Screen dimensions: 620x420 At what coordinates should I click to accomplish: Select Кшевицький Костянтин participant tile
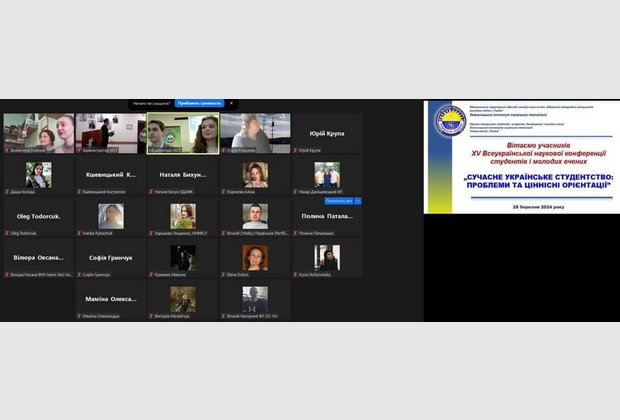[110, 175]
